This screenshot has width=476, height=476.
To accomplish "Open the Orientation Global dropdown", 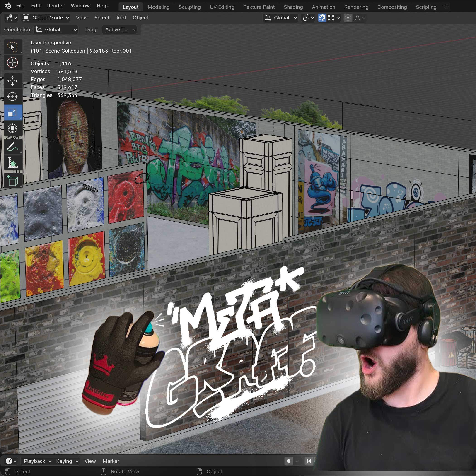I will tap(56, 29).
